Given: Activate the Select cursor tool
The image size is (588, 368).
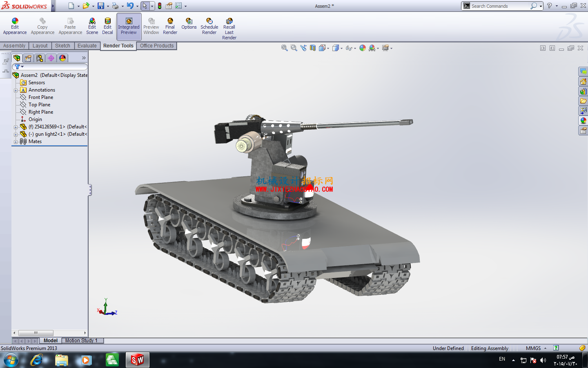Looking at the screenshot, I should (x=145, y=6).
